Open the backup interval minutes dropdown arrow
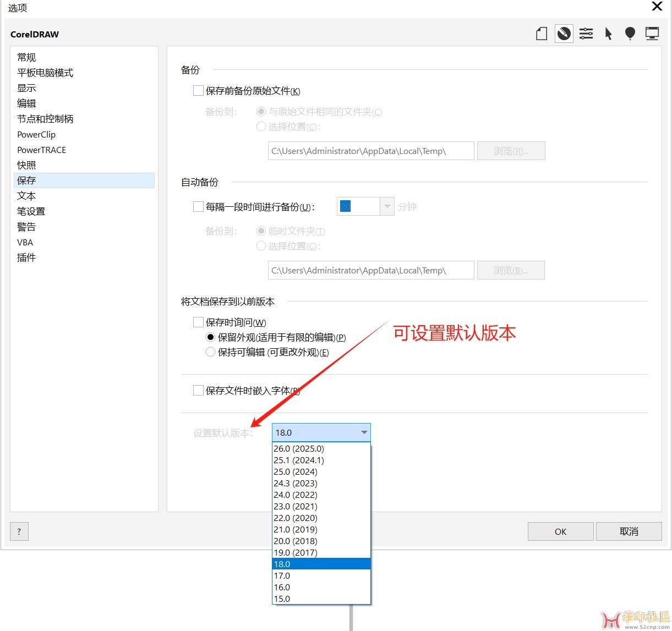Image resolution: width=672 pixels, height=631 pixels. (x=387, y=206)
